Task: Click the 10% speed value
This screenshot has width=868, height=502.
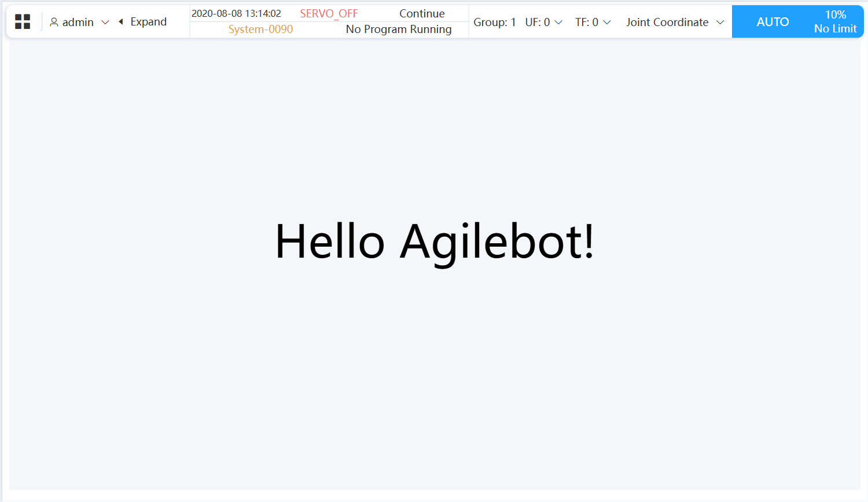Action: click(835, 14)
